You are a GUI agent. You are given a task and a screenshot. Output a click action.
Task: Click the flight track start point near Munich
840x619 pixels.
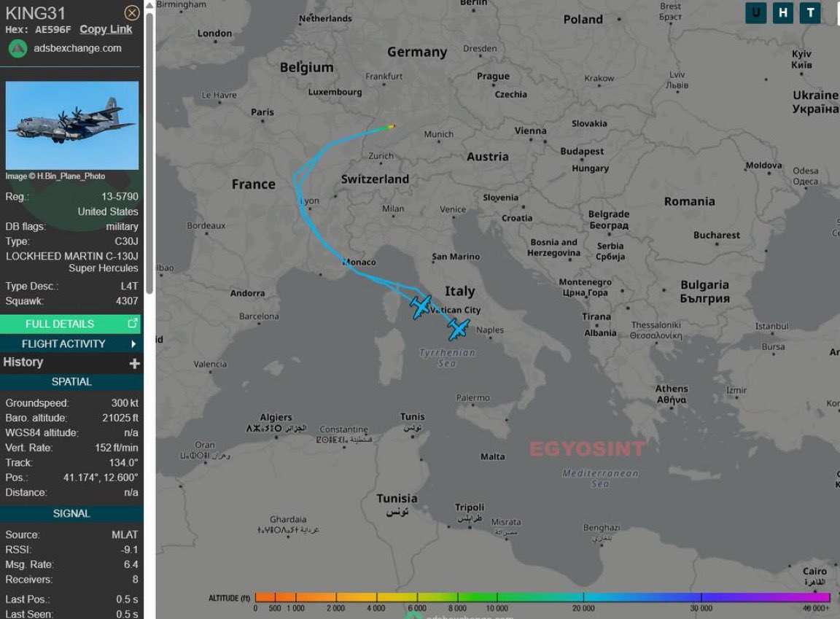(x=393, y=126)
